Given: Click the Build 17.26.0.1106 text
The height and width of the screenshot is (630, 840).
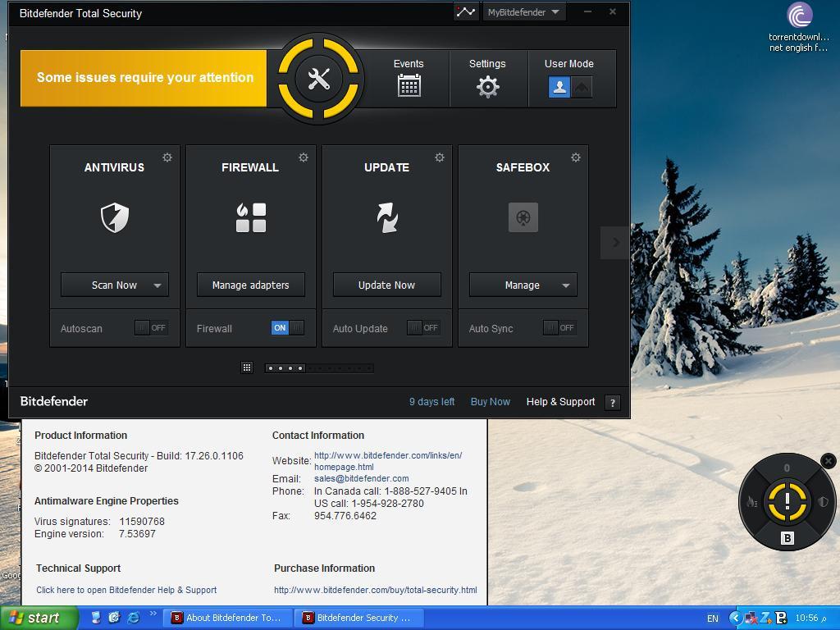Looking at the screenshot, I should pyautogui.click(x=200, y=456).
